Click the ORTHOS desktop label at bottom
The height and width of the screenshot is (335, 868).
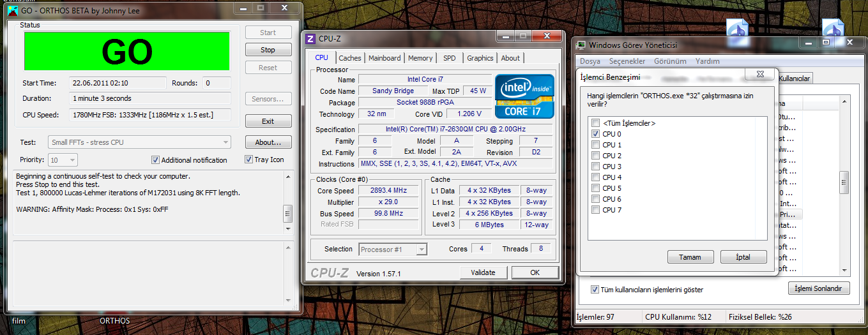point(114,321)
